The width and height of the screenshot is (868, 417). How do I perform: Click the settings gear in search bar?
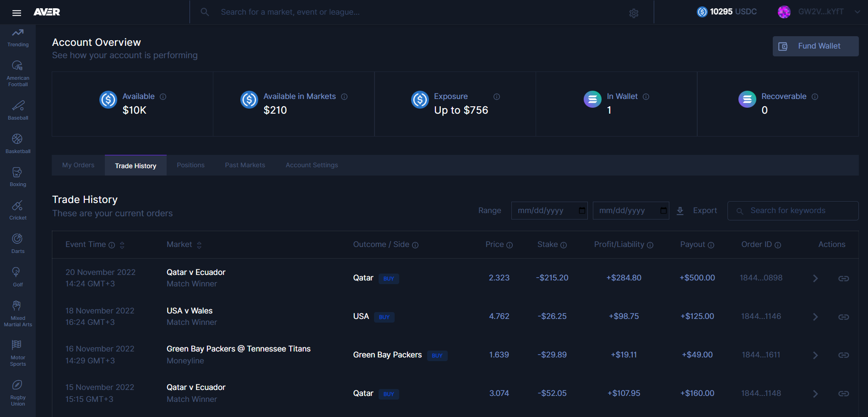coord(634,13)
